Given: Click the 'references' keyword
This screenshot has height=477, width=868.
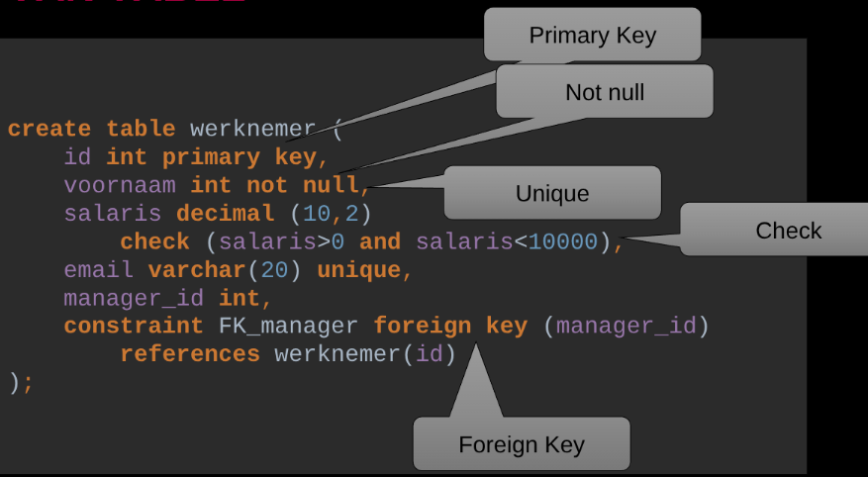Looking at the screenshot, I should point(190,353).
